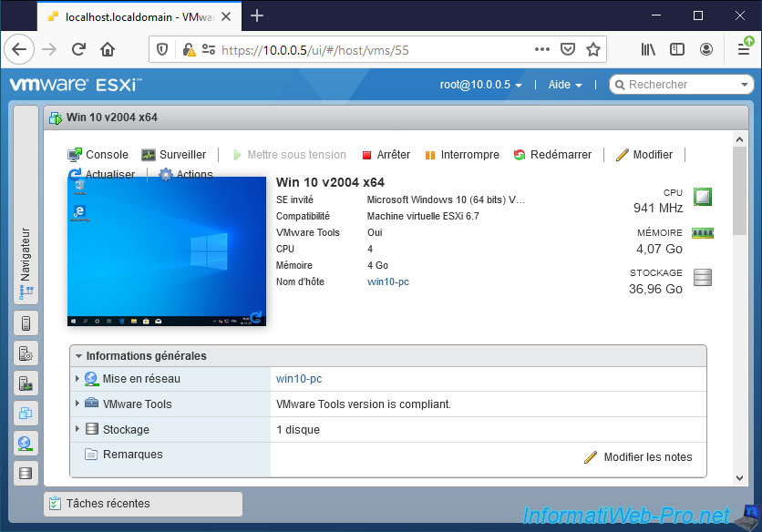Click Modifier les notes
The height and width of the screenshot is (532, 762).
tap(639, 457)
